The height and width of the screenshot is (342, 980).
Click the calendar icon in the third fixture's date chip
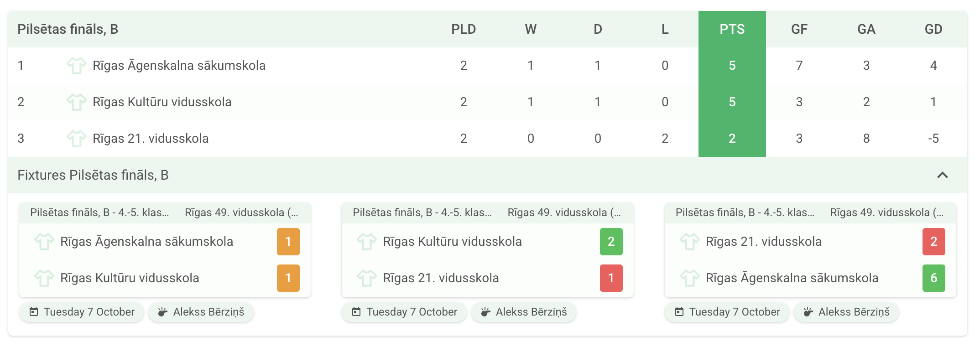(x=679, y=312)
